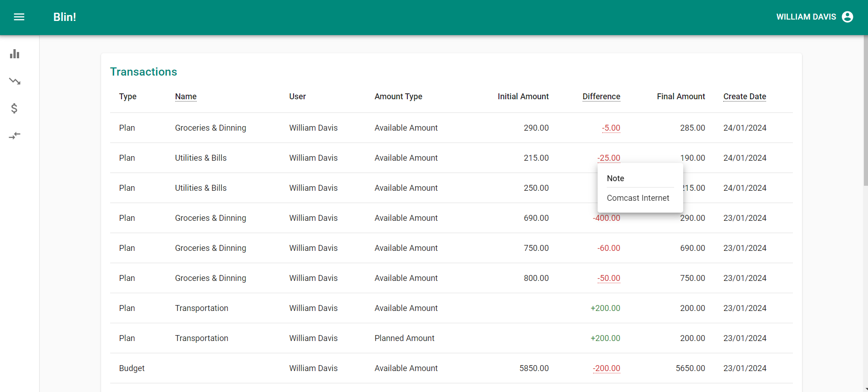
Task: Click Transportation in the Planned Amount row
Action: [202, 338]
